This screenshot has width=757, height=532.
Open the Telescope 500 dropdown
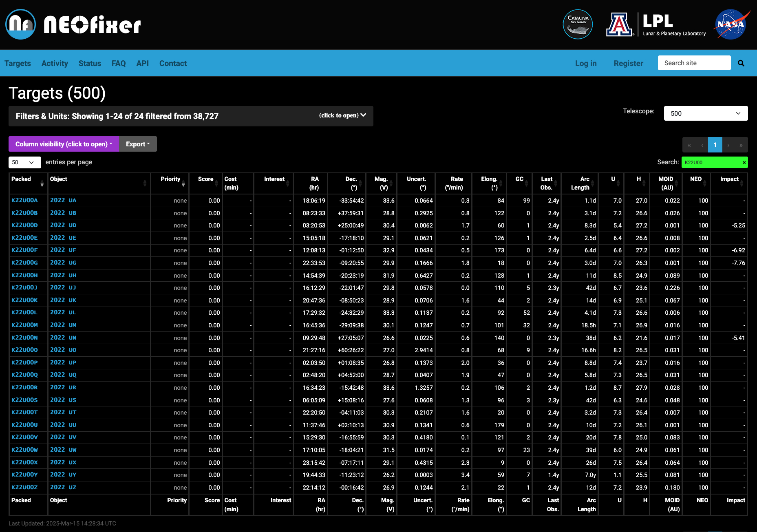coord(706,113)
